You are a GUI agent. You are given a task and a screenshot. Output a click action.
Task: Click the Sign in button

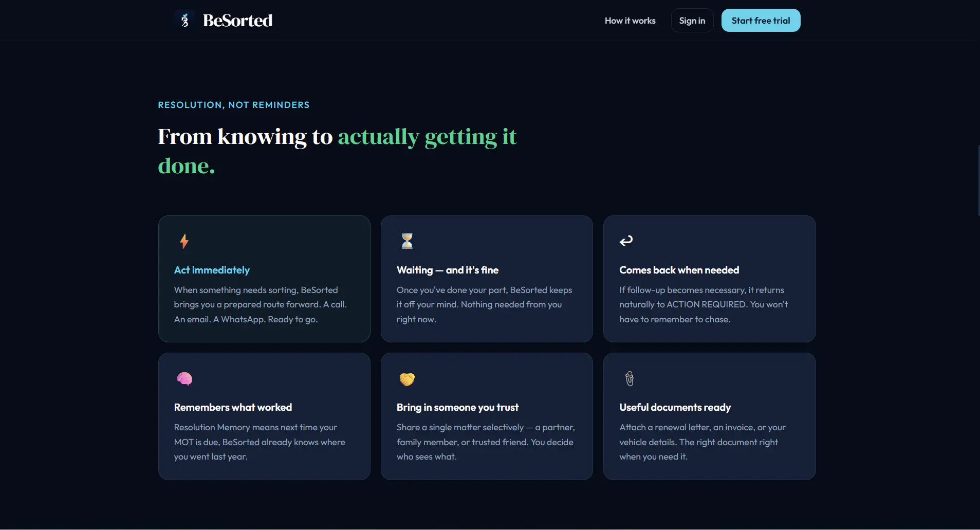point(692,21)
